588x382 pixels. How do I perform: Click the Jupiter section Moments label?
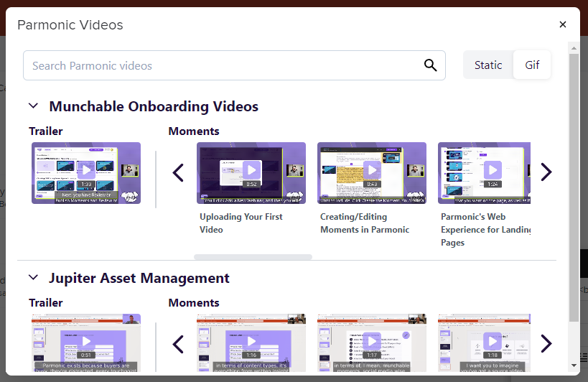[194, 303]
